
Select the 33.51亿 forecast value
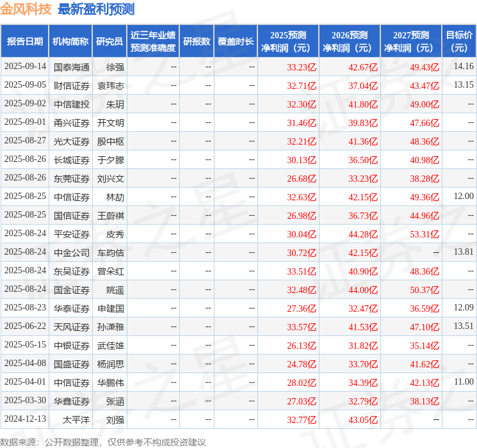click(302, 271)
